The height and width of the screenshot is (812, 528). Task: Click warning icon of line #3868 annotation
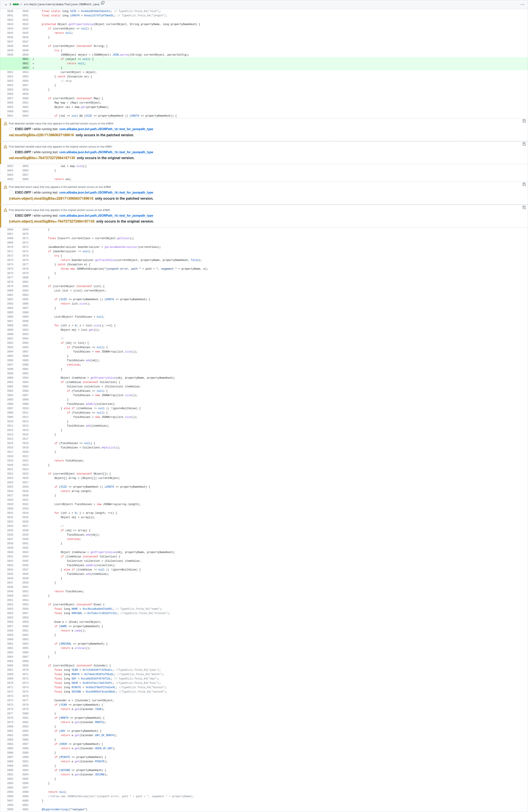[x=5, y=187]
